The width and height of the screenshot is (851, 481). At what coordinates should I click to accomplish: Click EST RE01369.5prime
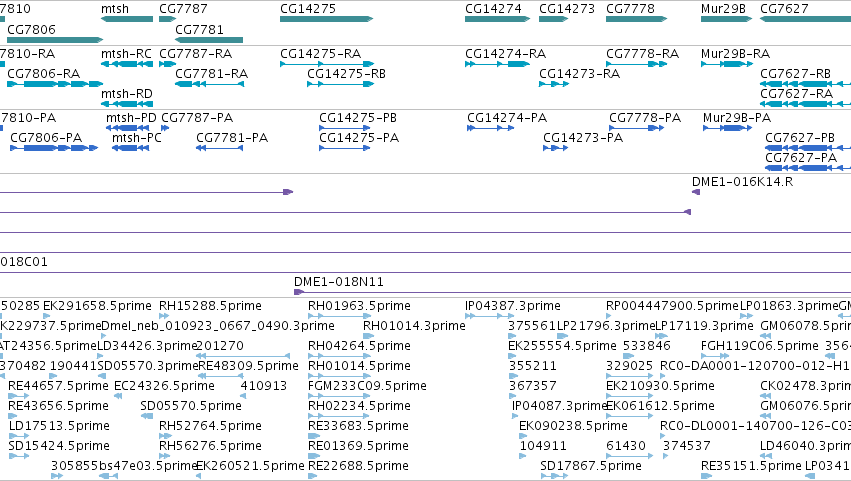(x=314, y=456)
